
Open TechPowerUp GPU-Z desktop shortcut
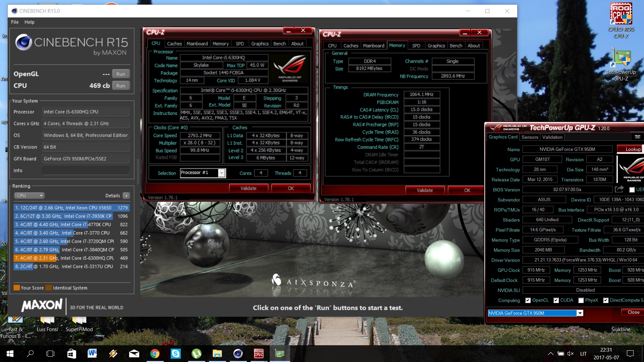[621, 64]
